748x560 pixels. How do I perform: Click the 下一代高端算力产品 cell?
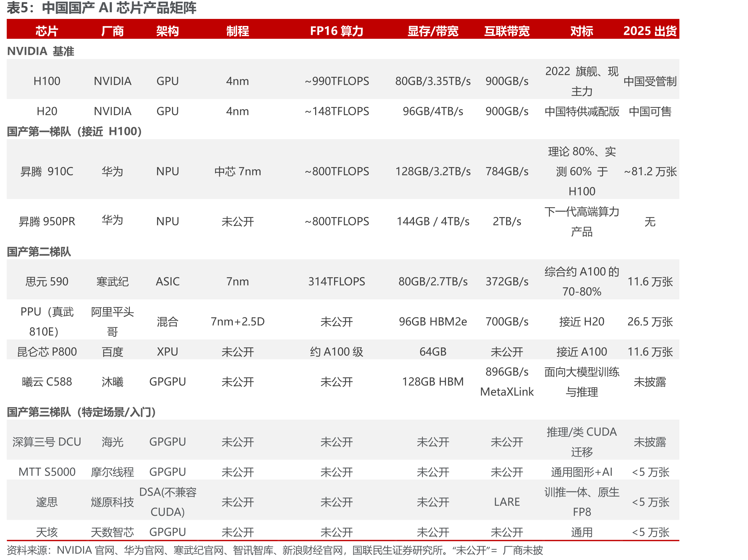click(x=581, y=221)
